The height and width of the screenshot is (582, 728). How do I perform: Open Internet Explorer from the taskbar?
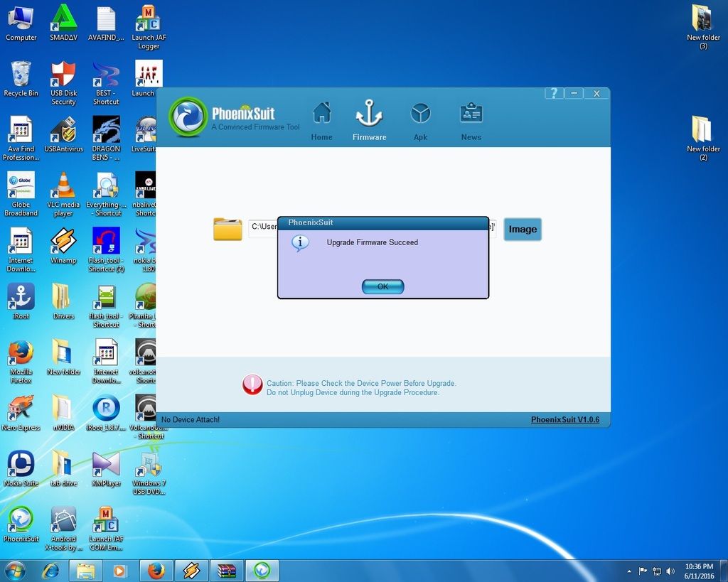coord(50,571)
